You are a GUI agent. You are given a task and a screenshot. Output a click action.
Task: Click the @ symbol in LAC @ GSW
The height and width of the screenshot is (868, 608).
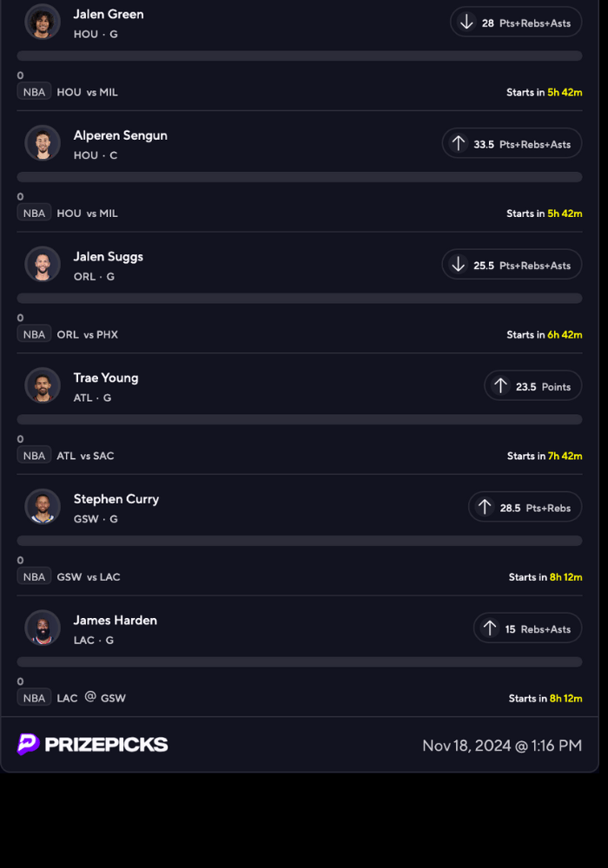(89, 696)
